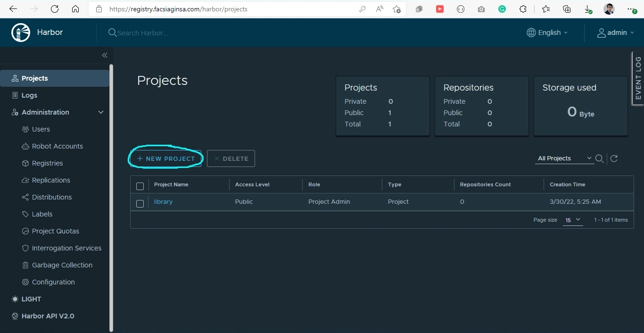644x333 pixels.
Task: Open Distributions page
Action: point(52,197)
